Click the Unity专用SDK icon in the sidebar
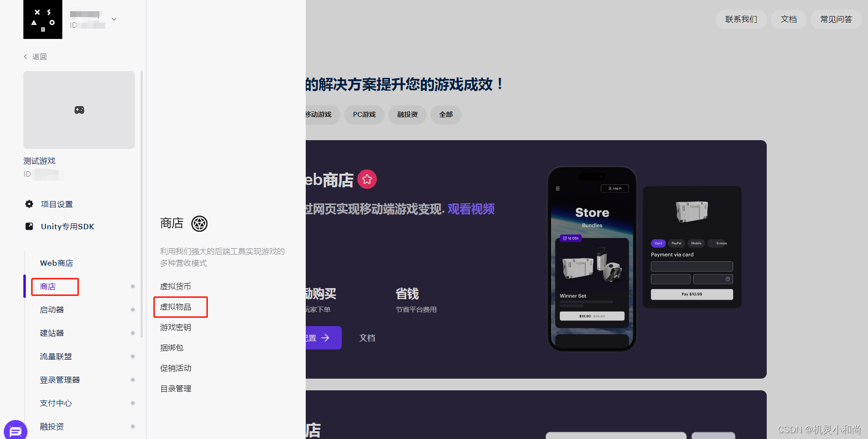868x439 pixels. click(x=29, y=226)
